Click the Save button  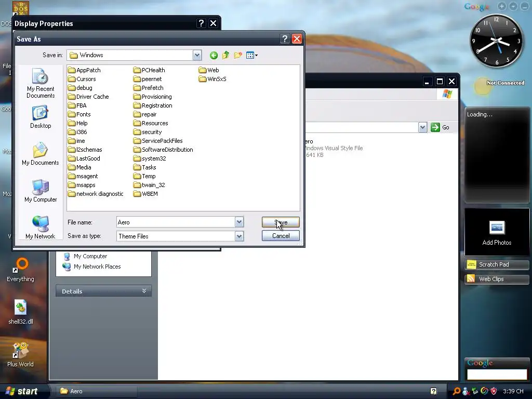[281, 222]
